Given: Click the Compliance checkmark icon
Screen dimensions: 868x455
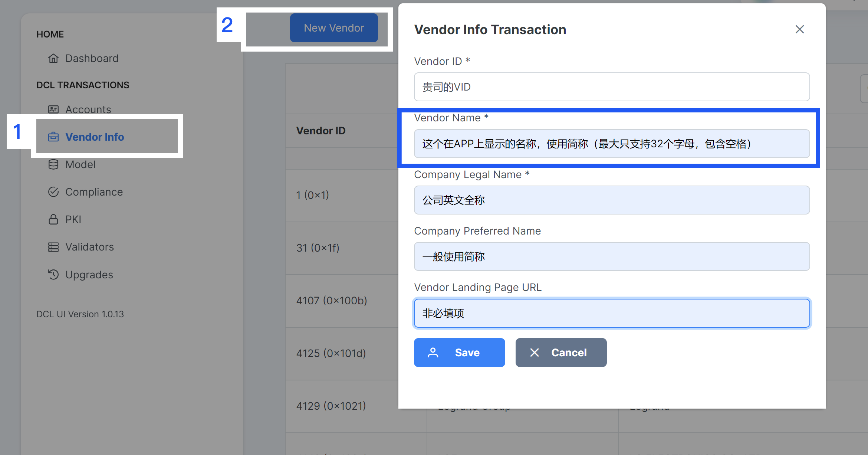Looking at the screenshot, I should point(53,192).
